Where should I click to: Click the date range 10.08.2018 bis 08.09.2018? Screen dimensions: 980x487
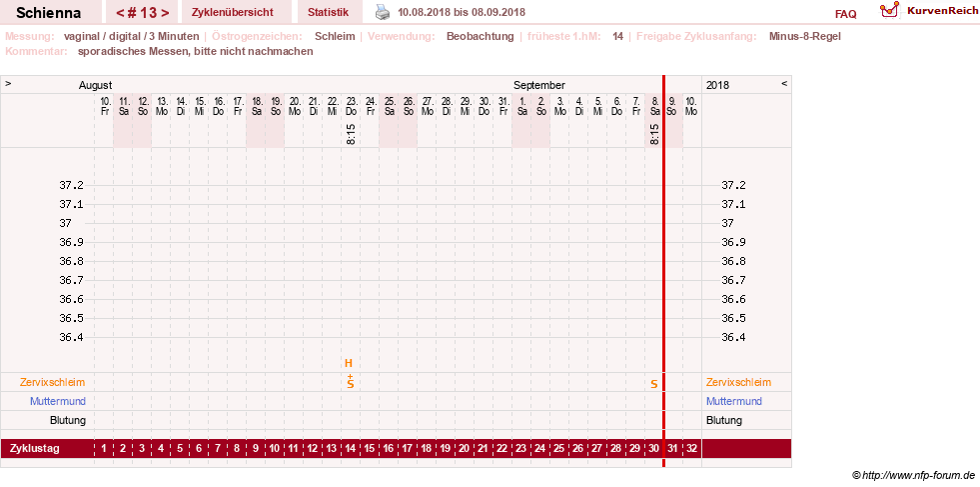(462, 12)
